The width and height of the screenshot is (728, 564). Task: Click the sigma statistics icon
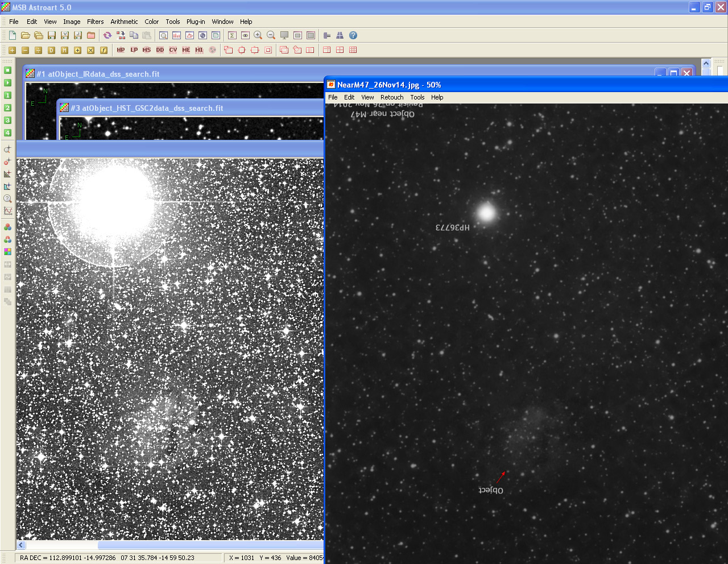pos(232,35)
